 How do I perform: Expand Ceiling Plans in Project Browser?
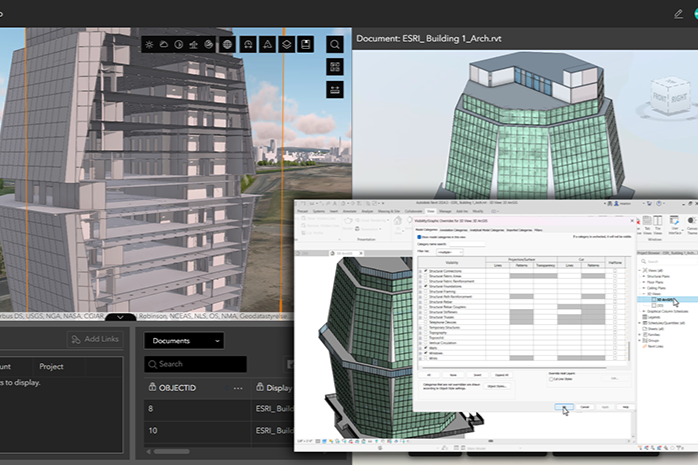click(644, 288)
